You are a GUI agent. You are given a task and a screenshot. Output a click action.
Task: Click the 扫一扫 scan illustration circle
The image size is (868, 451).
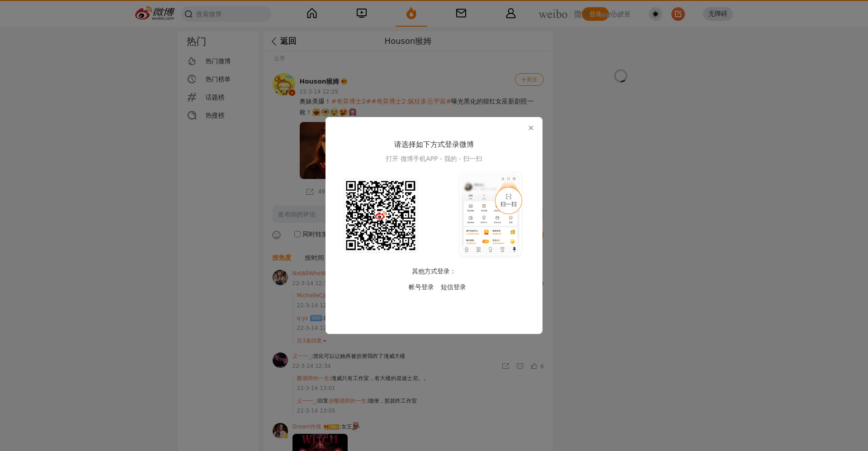[509, 201]
